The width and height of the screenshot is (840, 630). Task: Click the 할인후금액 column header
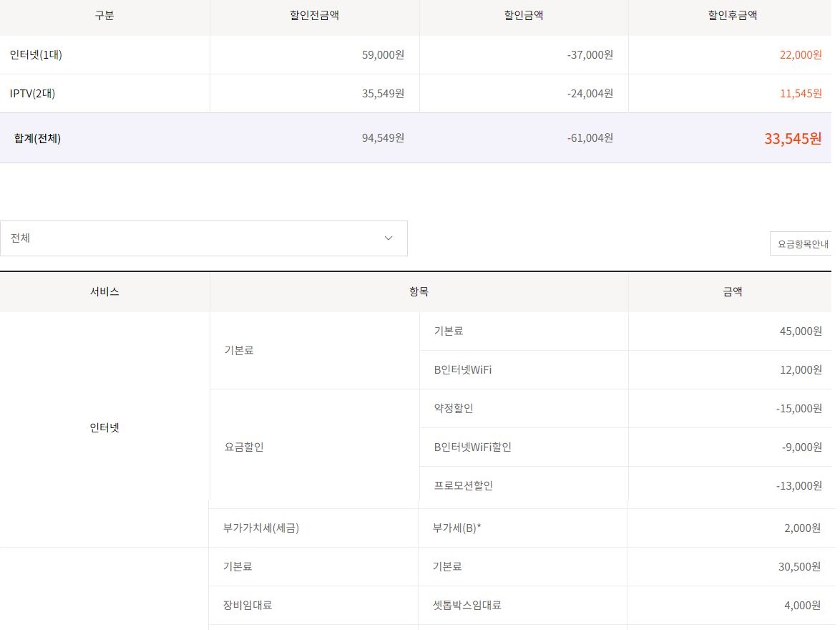[x=732, y=16]
